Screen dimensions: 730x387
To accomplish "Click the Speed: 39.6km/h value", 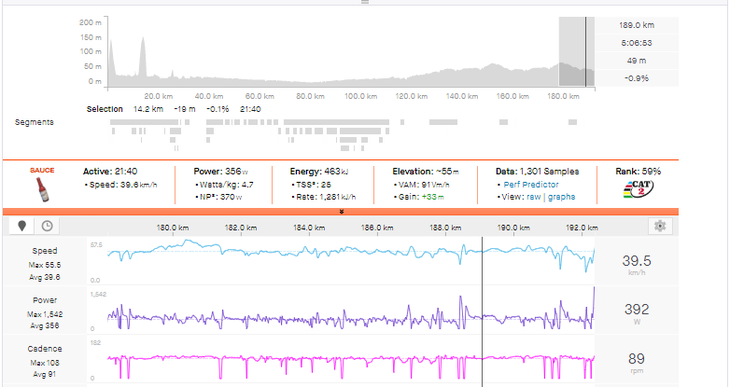I will pyautogui.click(x=123, y=184).
